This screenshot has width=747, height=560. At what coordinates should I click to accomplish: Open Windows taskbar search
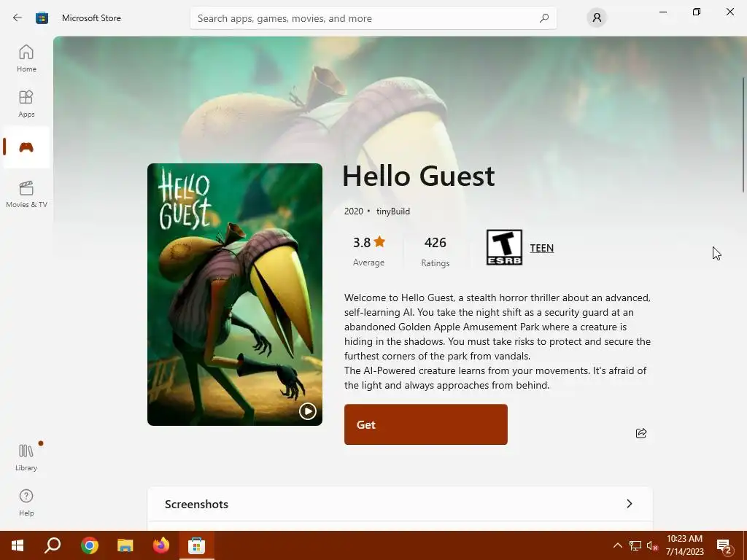coord(53,545)
